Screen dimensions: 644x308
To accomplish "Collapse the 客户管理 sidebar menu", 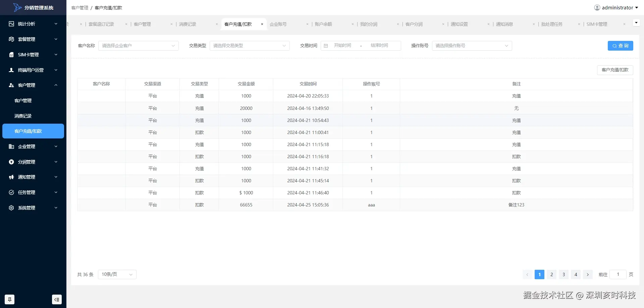I will pyautogui.click(x=33, y=85).
